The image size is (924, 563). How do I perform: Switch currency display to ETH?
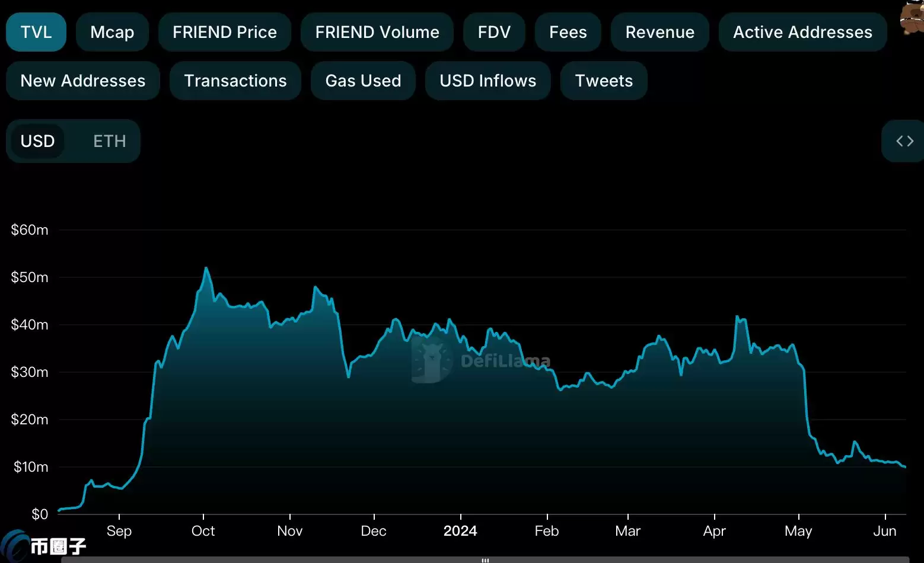tap(109, 141)
